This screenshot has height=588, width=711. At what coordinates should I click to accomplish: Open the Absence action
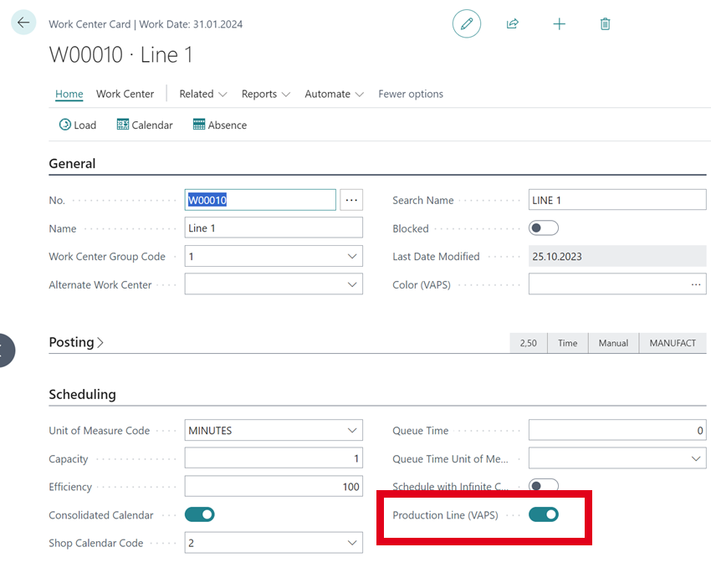coord(219,125)
